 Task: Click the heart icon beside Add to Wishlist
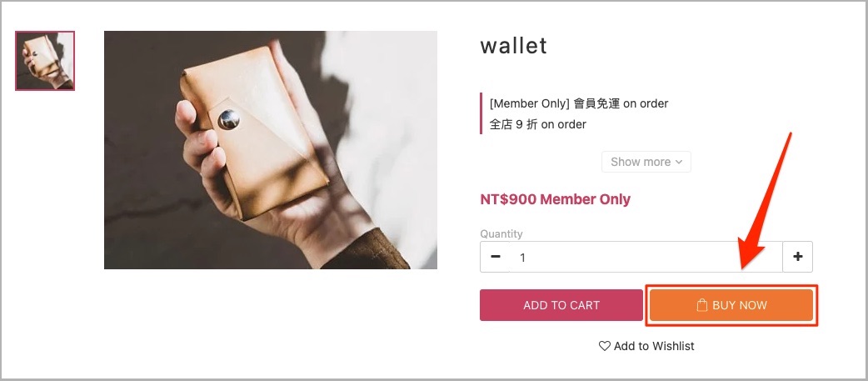pos(605,346)
